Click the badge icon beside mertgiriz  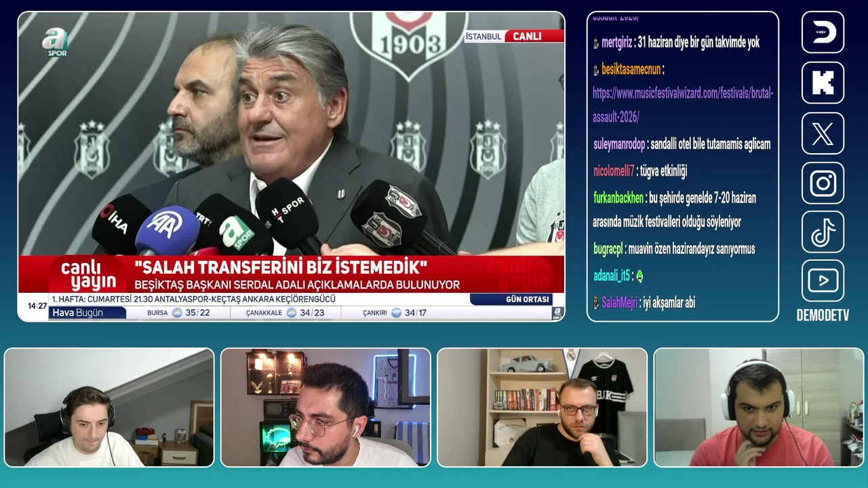click(x=596, y=43)
